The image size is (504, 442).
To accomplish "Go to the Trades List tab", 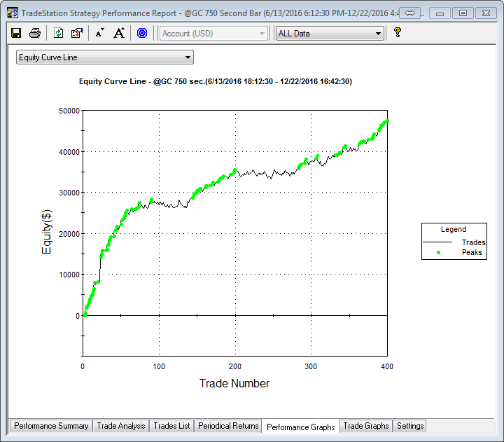I will [x=171, y=426].
